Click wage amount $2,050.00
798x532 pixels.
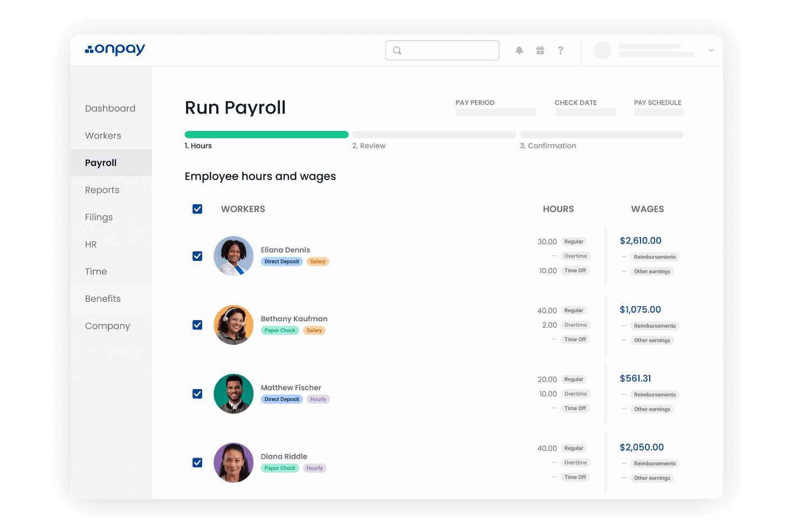click(x=642, y=447)
